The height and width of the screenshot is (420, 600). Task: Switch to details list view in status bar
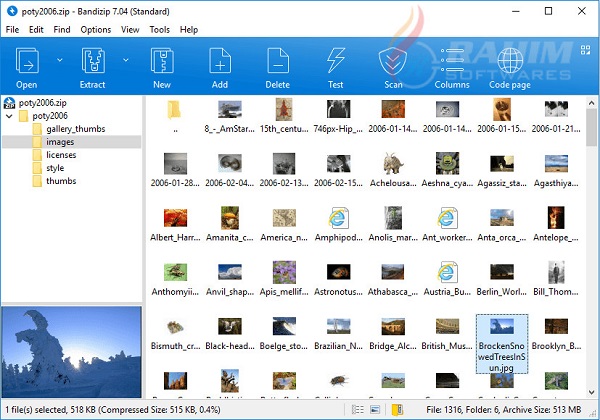359,411
